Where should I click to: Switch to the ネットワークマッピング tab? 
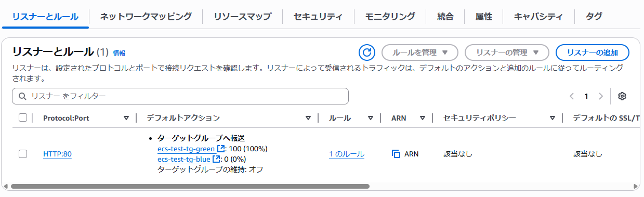(x=146, y=16)
